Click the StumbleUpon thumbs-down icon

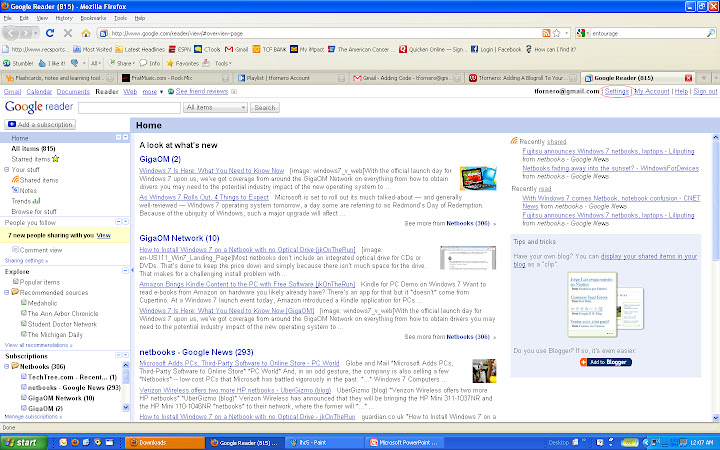coord(74,63)
